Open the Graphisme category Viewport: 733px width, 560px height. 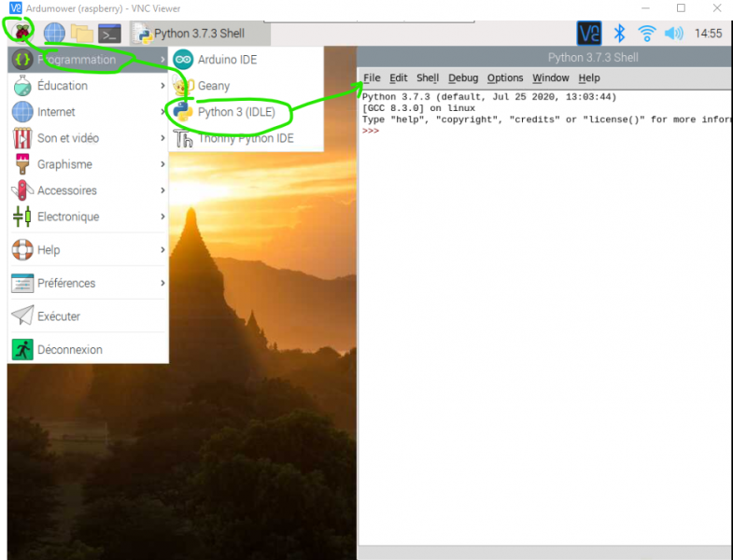[x=88, y=164]
